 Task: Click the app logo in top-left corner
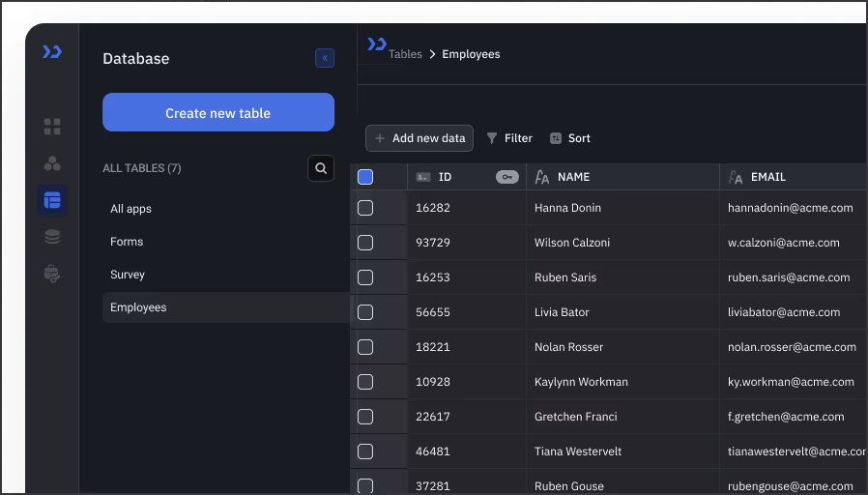click(52, 51)
